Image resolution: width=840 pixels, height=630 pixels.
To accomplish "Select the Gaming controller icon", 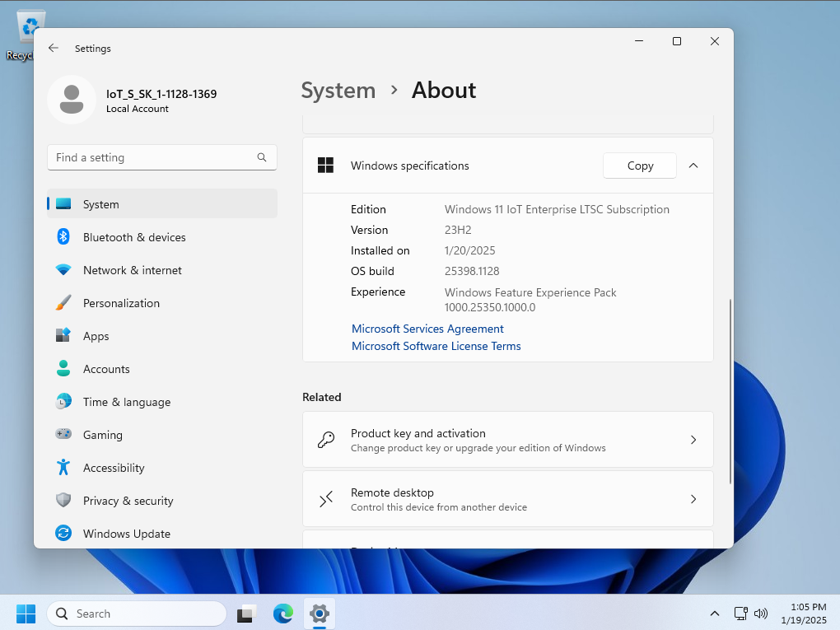I will click(63, 434).
